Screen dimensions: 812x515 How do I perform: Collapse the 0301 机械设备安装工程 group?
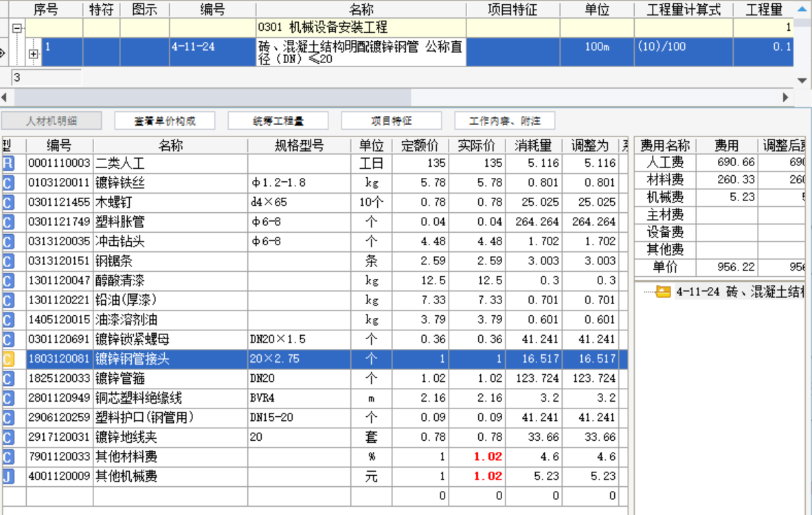(x=17, y=28)
